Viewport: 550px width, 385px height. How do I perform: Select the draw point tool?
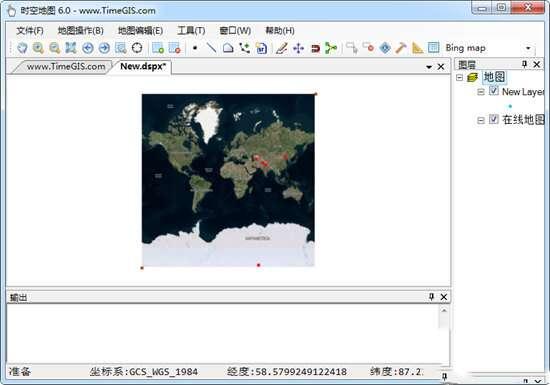195,48
